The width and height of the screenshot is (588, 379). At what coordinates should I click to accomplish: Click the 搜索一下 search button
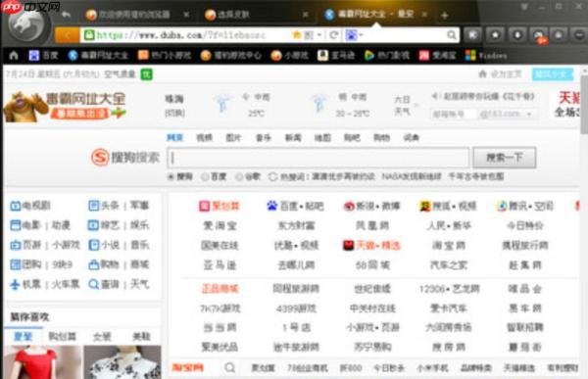click(x=504, y=158)
